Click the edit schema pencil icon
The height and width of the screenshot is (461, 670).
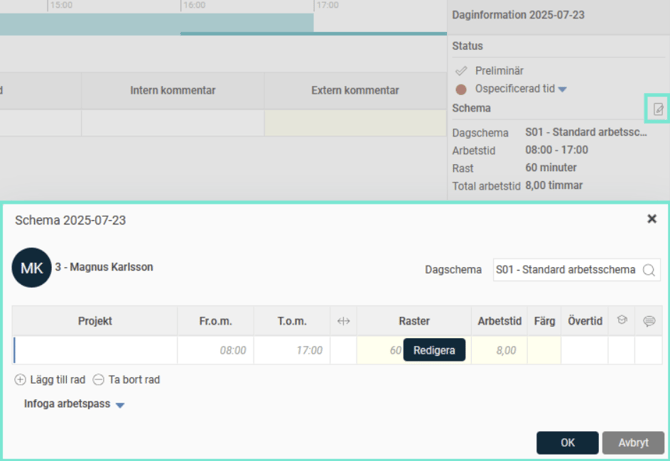(657, 109)
